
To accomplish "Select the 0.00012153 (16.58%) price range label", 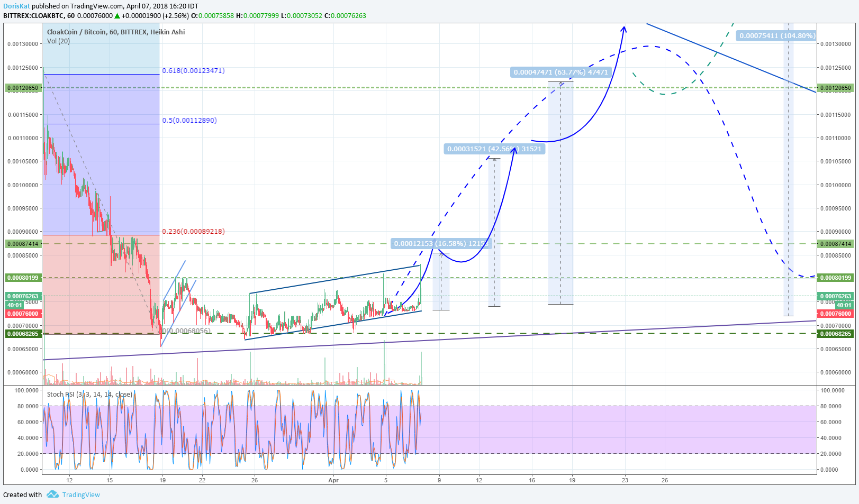I will coord(441,243).
